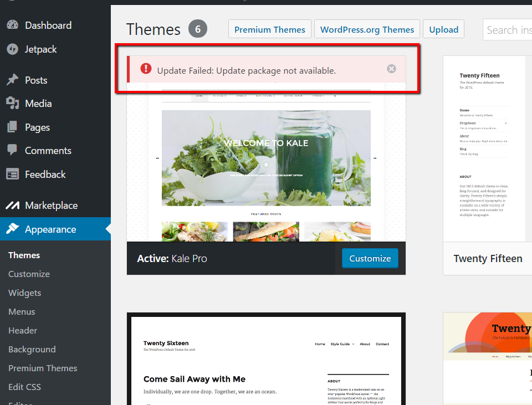Go to Menus submenu

coord(22,312)
